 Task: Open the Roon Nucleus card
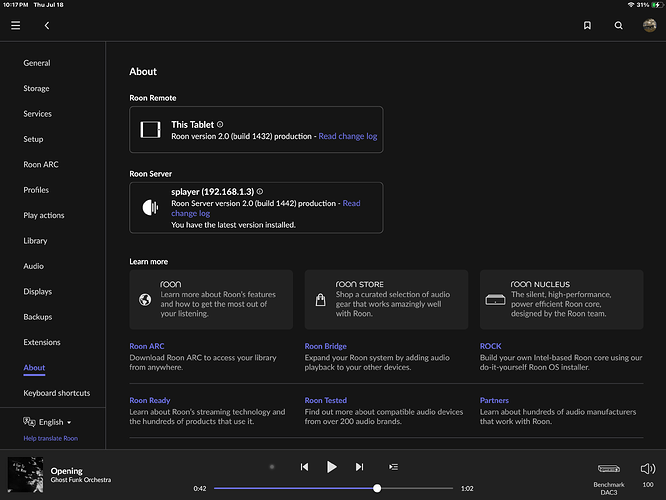[x=562, y=299]
